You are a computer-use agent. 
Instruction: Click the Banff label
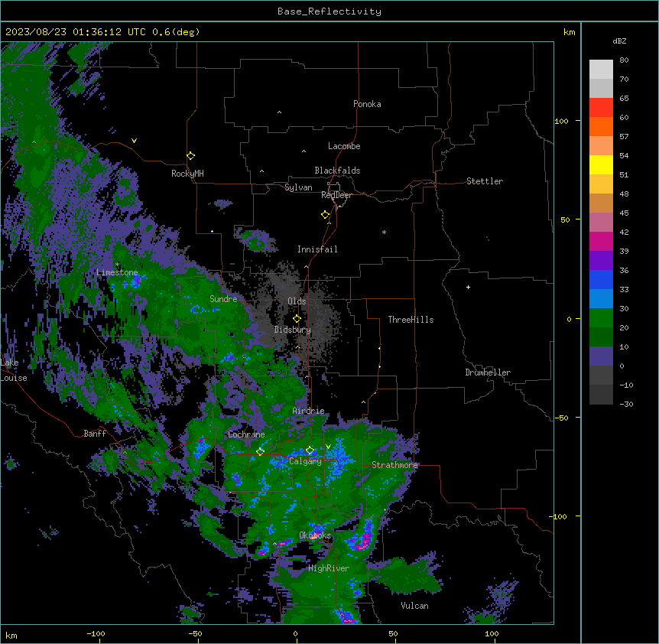95,434
